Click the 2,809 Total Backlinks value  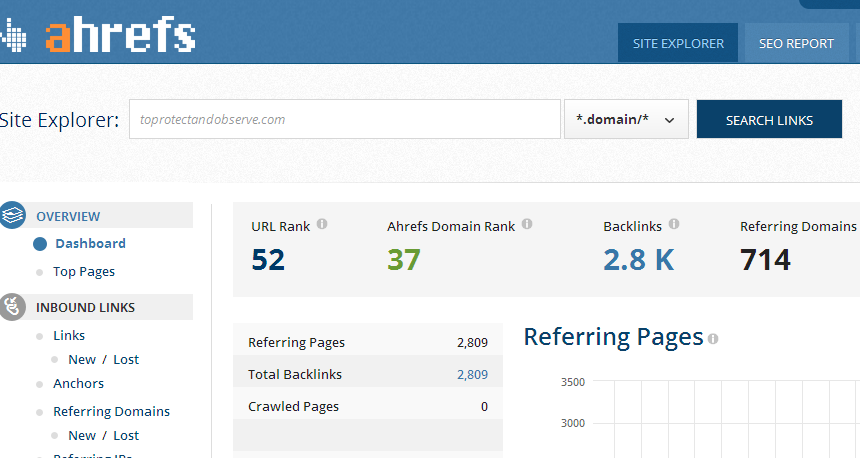pyautogui.click(x=472, y=375)
